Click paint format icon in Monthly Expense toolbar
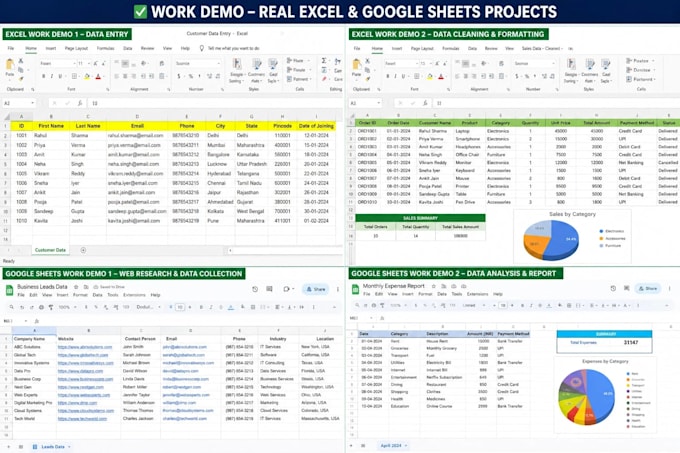 tap(382, 305)
